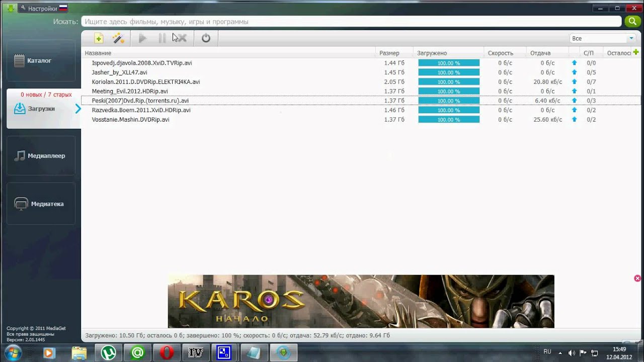Open GTA IV from the taskbar
644x362 pixels.
click(x=195, y=352)
